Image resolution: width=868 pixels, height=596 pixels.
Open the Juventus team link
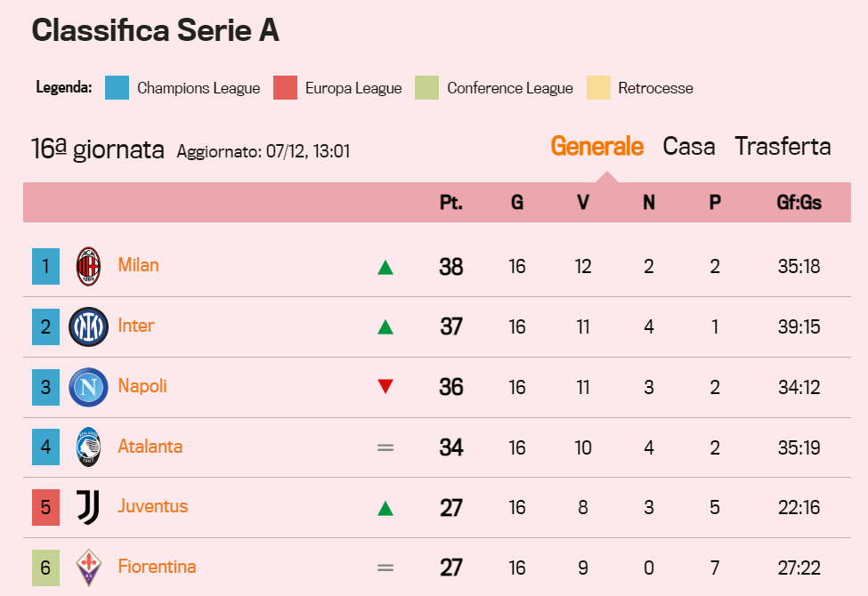coord(153,506)
